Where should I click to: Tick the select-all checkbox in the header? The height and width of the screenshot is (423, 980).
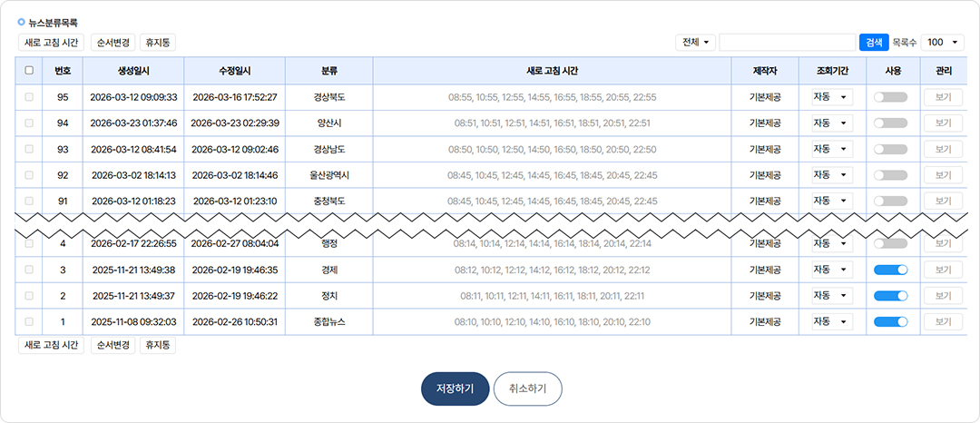[x=29, y=71]
